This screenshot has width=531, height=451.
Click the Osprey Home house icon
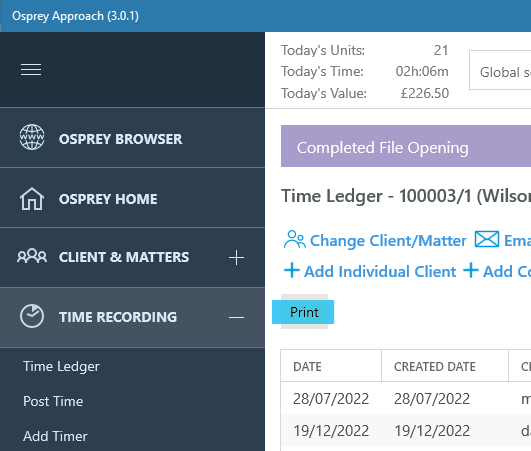[x=32, y=198]
